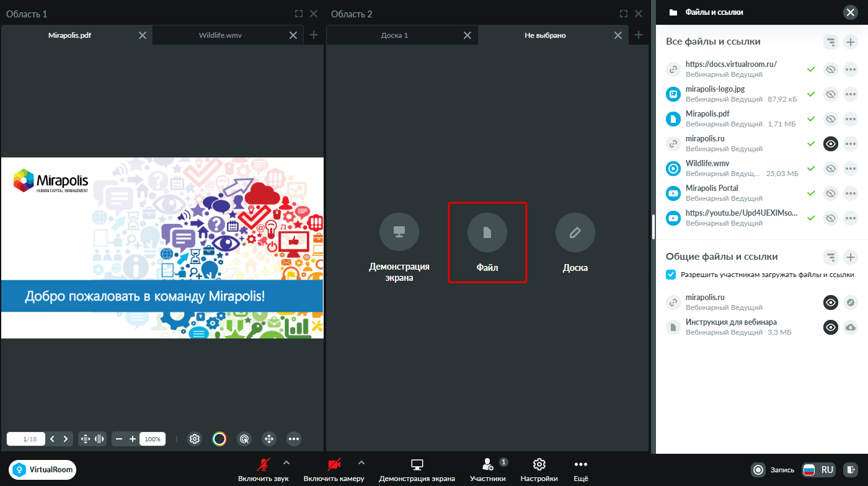The width and height of the screenshot is (868, 486).
Task: Open the Ещё menu
Action: [x=580, y=471]
